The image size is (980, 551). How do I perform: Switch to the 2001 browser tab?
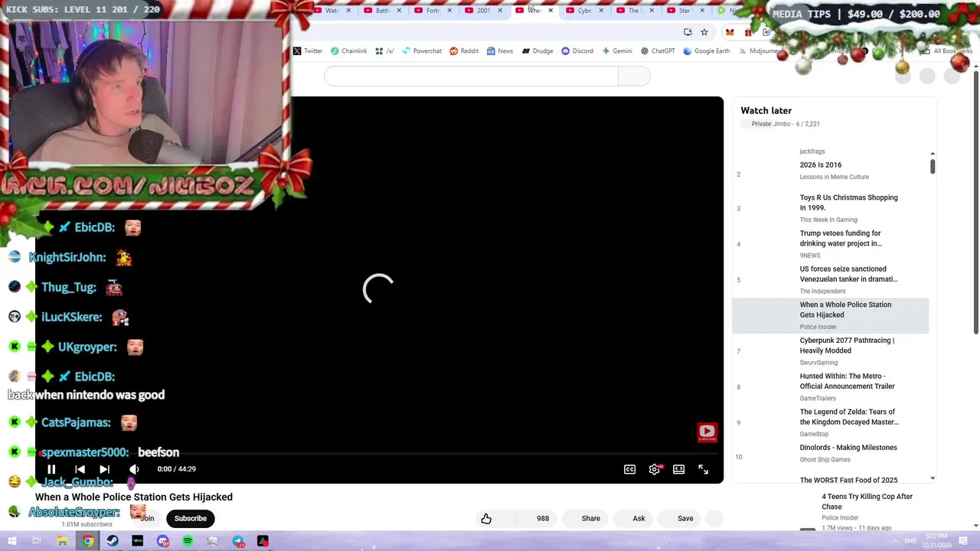click(x=483, y=11)
